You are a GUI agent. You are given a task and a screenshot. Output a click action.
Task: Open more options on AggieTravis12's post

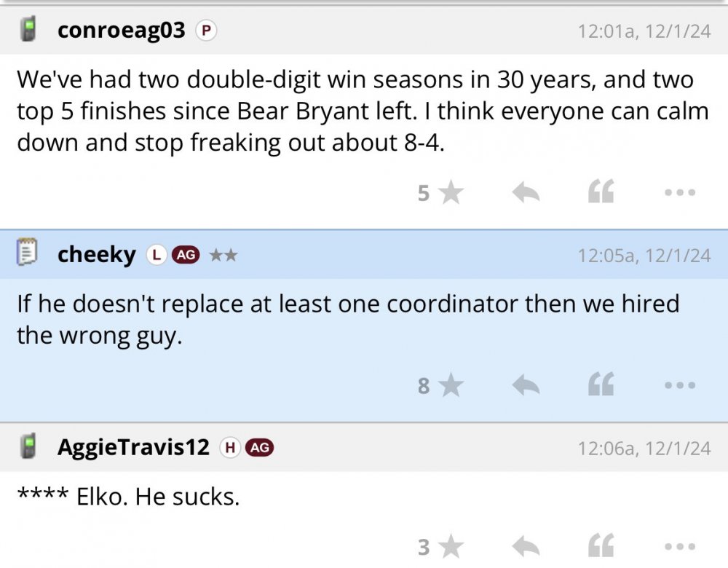click(x=681, y=546)
